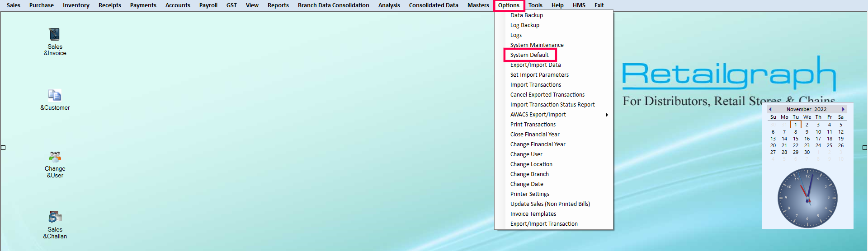Image resolution: width=868 pixels, height=251 pixels.
Task: Select November 1 in the calendar
Action: pyautogui.click(x=796, y=125)
